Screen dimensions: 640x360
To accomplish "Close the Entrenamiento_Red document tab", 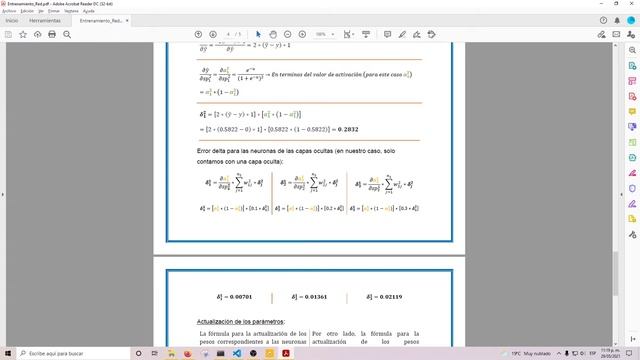I will 127,20.
